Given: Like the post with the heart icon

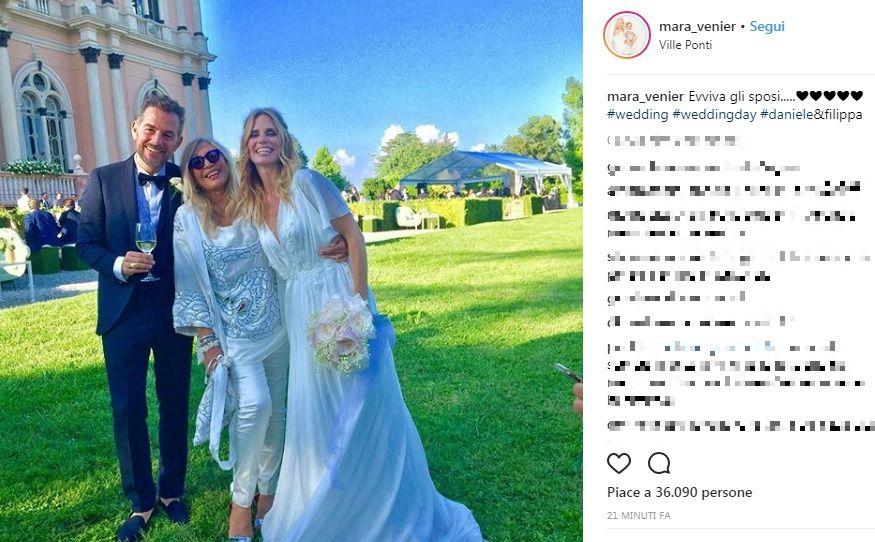Looking at the screenshot, I should click(619, 463).
